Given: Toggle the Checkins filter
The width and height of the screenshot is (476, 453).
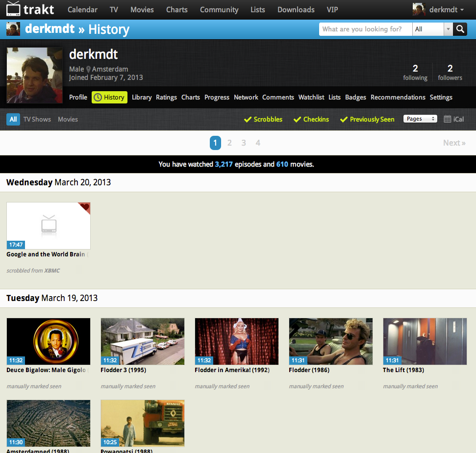Looking at the screenshot, I should [x=311, y=119].
